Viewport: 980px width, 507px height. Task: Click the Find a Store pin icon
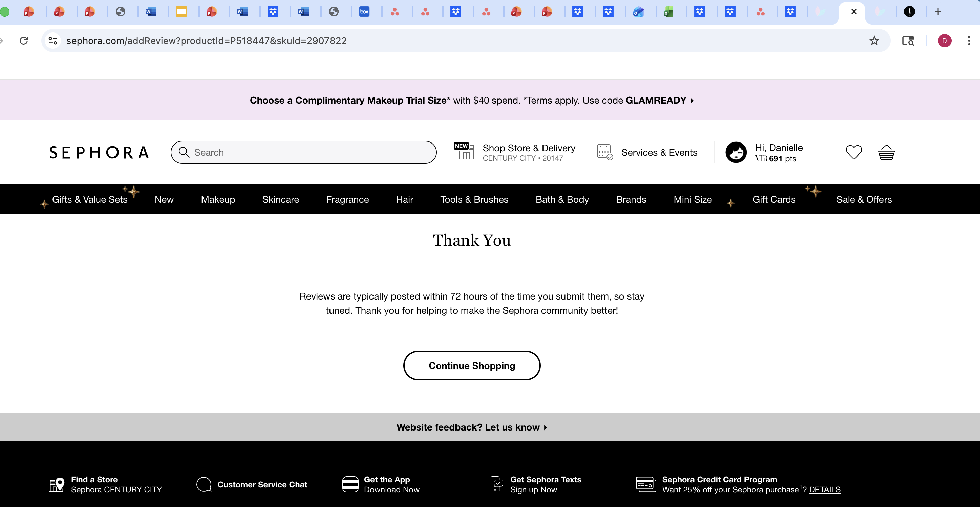tap(57, 485)
